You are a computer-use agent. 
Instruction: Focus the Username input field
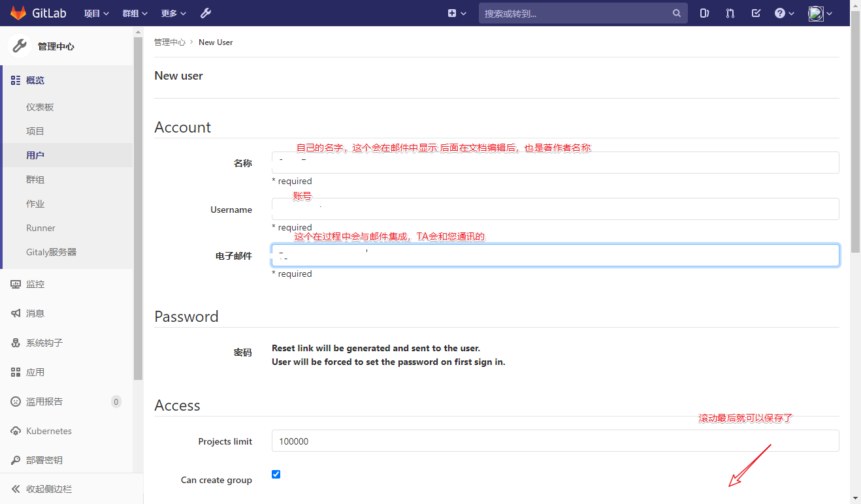click(555, 209)
